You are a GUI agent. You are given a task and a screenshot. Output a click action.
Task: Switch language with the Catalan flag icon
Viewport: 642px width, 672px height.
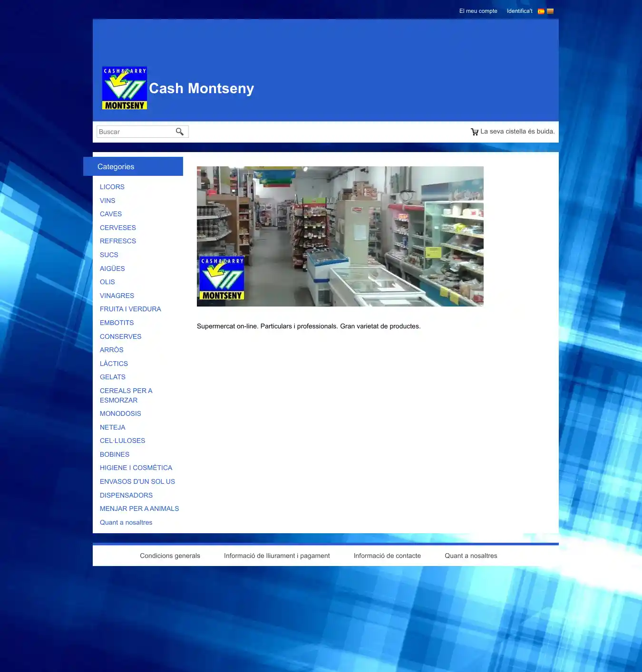coord(550,11)
